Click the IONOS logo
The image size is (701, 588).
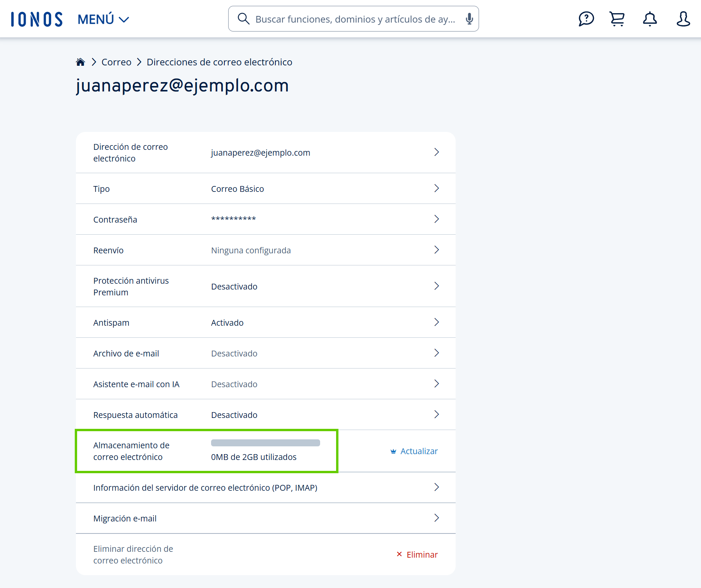tap(37, 19)
